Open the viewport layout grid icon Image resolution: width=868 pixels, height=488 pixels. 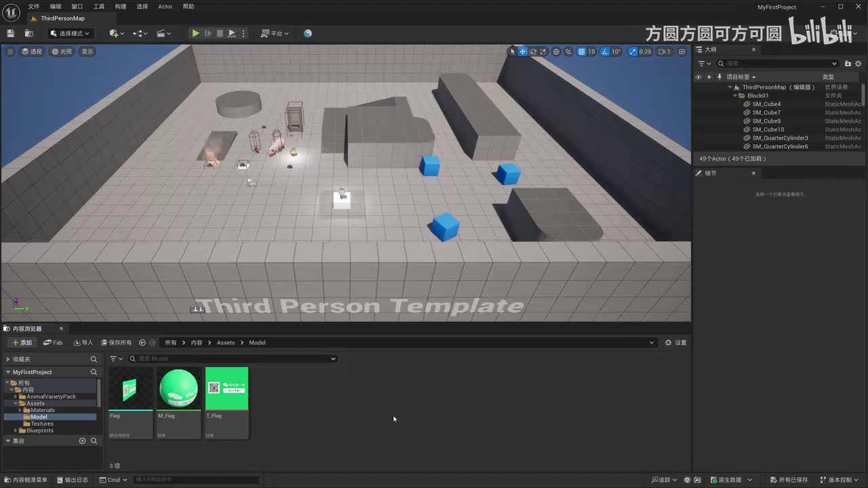pyautogui.click(x=682, y=52)
